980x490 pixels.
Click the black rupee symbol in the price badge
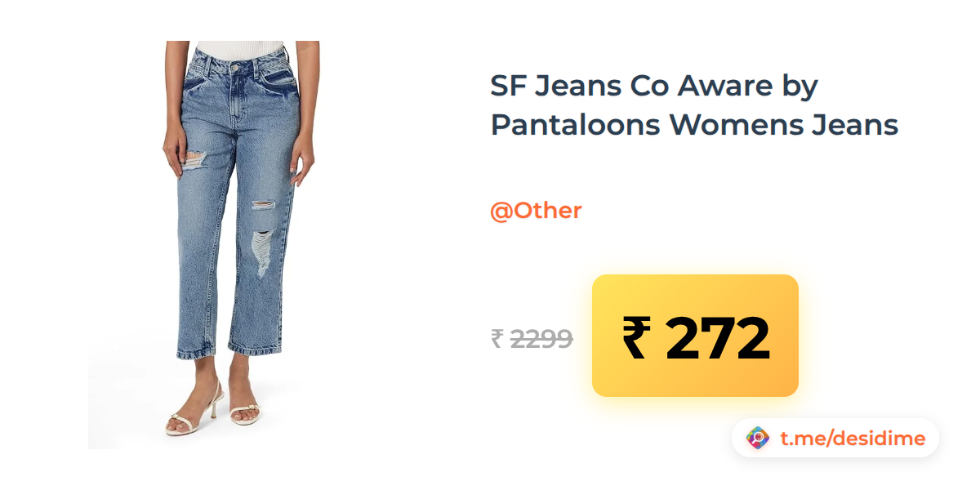pyautogui.click(x=638, y=339)
